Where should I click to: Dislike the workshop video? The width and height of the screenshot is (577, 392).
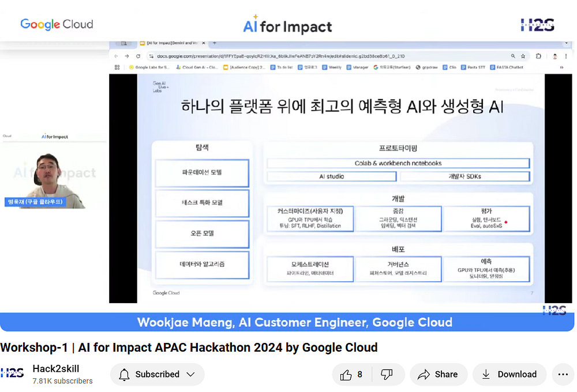point(387,374)
